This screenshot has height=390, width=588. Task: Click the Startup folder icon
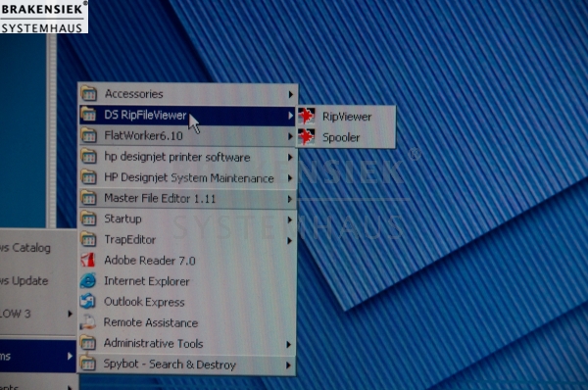(89, 219)
